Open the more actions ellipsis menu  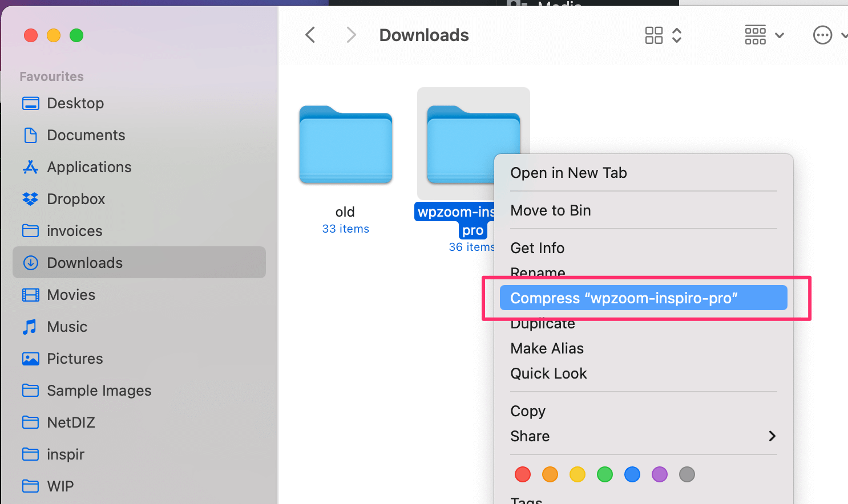(822, 35)
